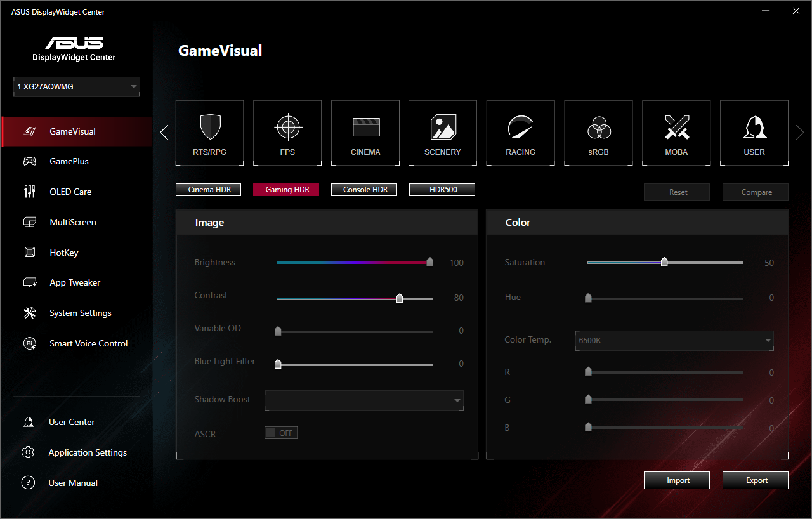Select the Scenery picture mode
This screenshot has width=812, height=519.
click(x=443, y=133)
